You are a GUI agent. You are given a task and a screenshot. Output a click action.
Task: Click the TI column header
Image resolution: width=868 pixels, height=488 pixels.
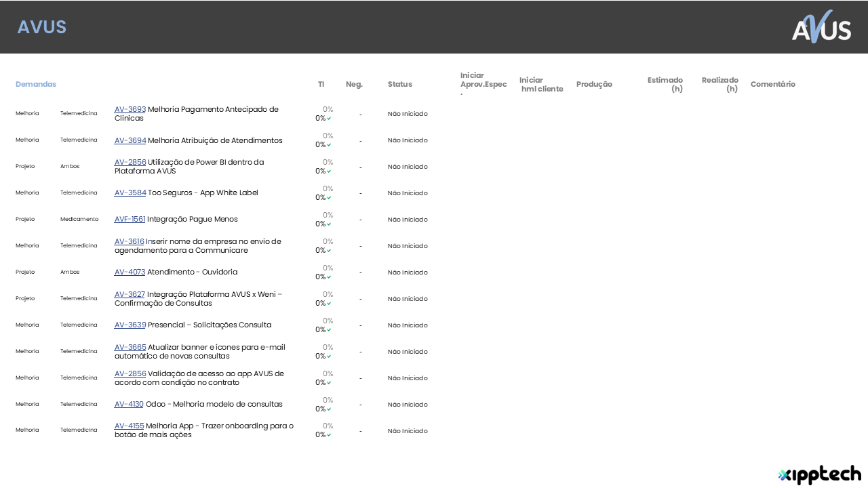321,84
